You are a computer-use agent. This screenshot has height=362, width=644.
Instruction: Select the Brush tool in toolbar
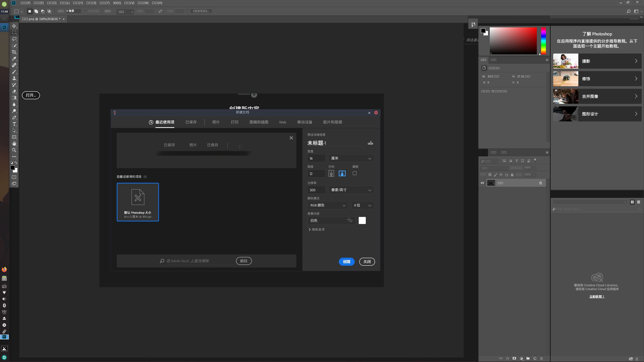(14, 72)
